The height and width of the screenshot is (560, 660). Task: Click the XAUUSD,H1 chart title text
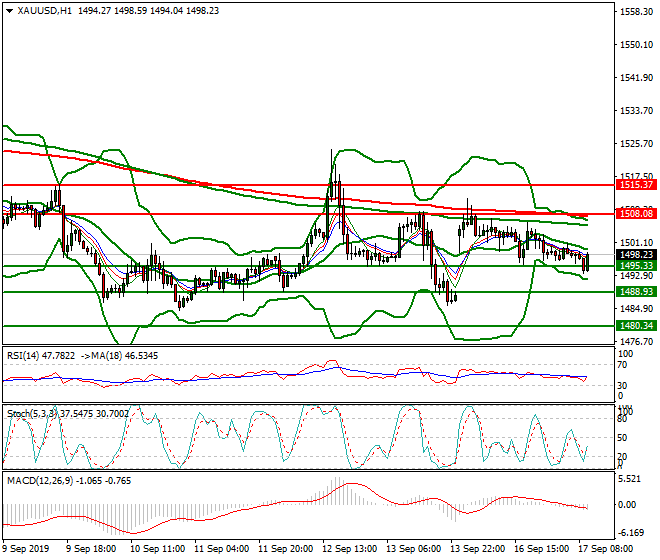click(44, 11)
